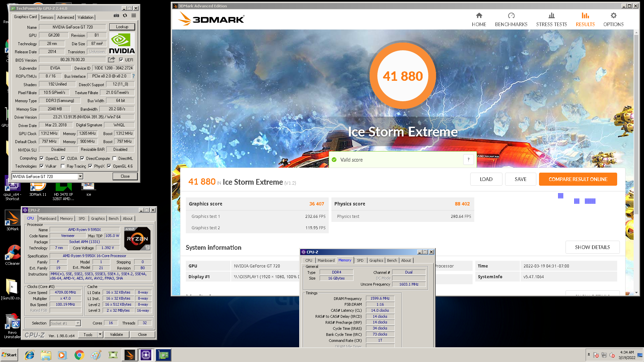Viewport: 644px width, 362px height.
Task: Toggle the OpenCL checkbox in GPU-Z
Action: click(42, 159)
